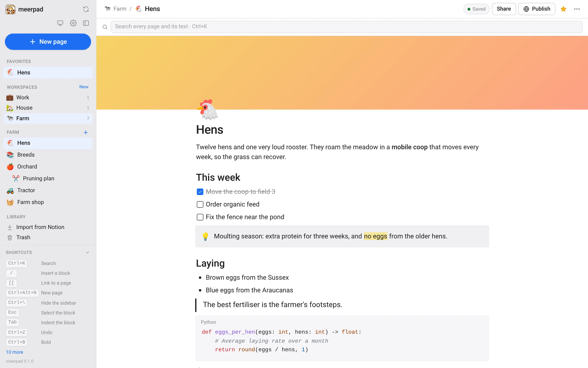Select the Farm workspace

(x=48, y=118)
